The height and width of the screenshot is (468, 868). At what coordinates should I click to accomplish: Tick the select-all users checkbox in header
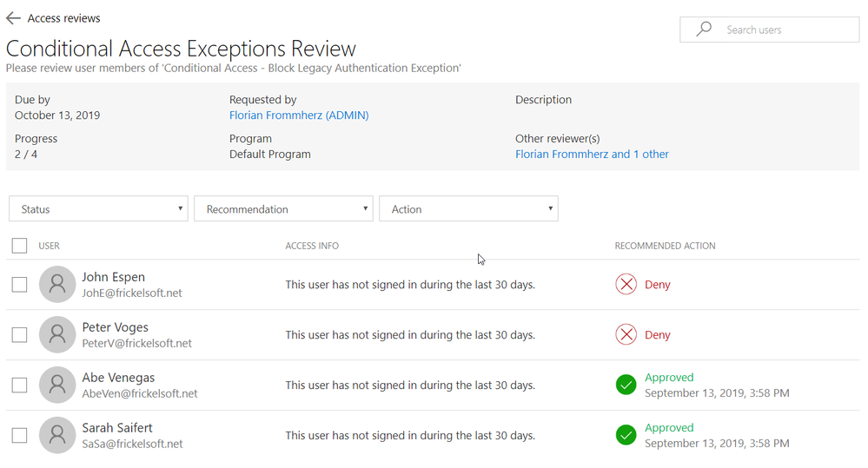pos(20,246)
